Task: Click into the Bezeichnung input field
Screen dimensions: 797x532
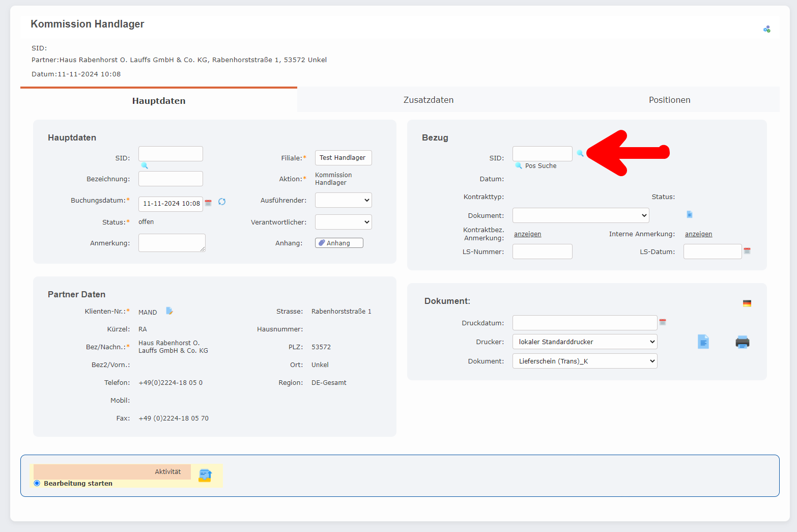Action: pos(170,179)
